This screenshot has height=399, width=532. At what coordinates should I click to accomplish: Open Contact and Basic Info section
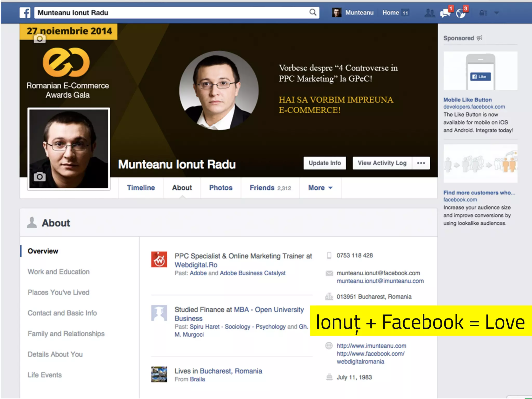click(62, 313)
